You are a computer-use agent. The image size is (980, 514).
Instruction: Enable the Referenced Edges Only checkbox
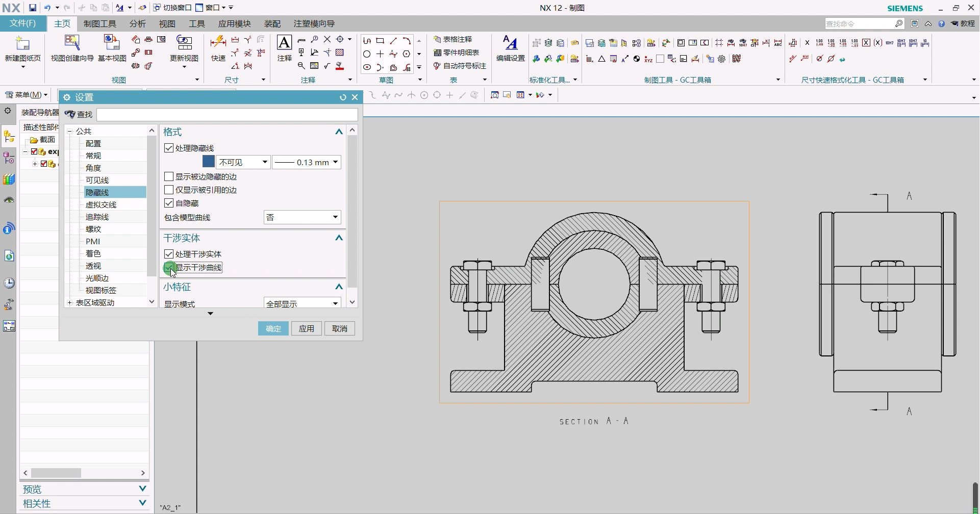coord(169,190)
